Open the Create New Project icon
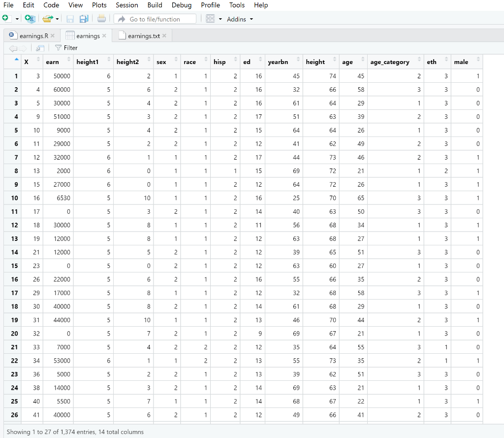This screenshot has height=438, width=504. pos(29,19)
